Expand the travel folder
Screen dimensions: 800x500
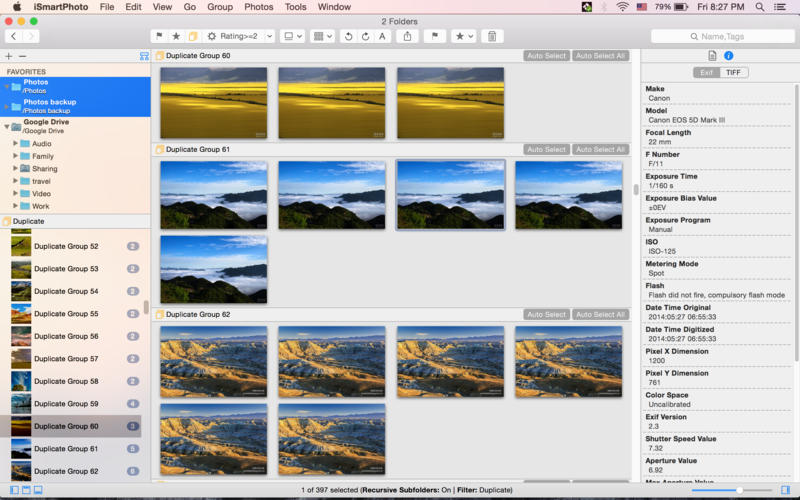click(x=16, y=181)
